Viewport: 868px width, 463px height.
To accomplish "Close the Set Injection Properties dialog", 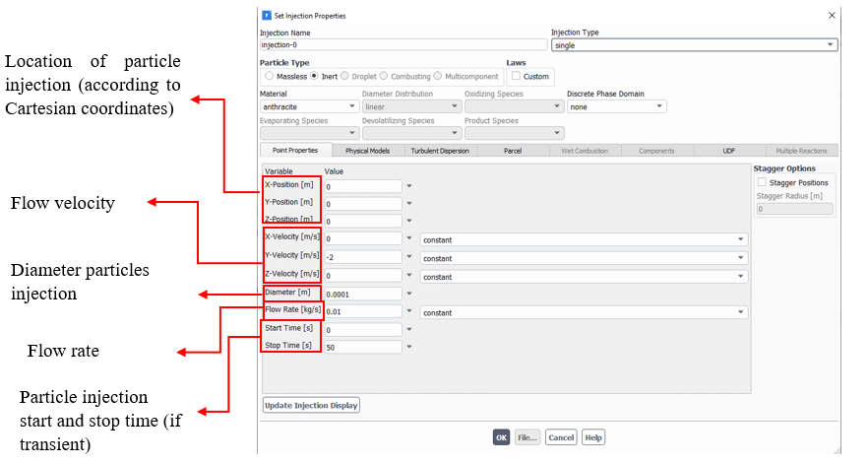I will (832, 16).
